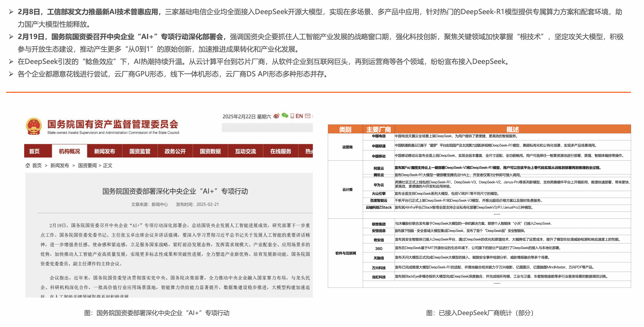Click the mail envelope icon
The image size is (644, 327).
point(308,116)
